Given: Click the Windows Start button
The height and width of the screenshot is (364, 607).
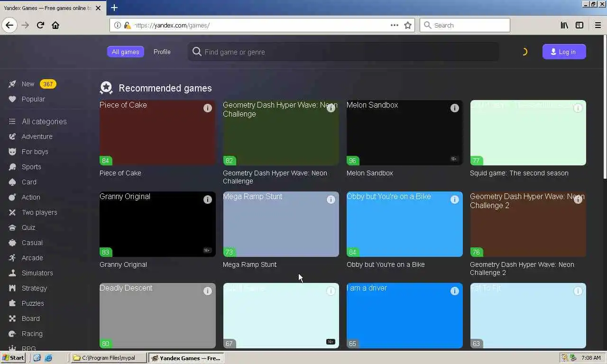Looking at the screenshot, I should click(13, 358).
